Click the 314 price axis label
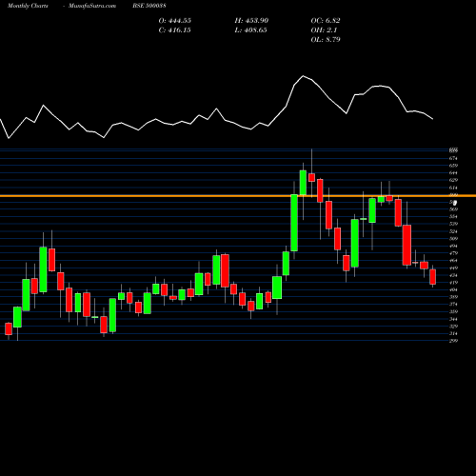 [453, 333]
